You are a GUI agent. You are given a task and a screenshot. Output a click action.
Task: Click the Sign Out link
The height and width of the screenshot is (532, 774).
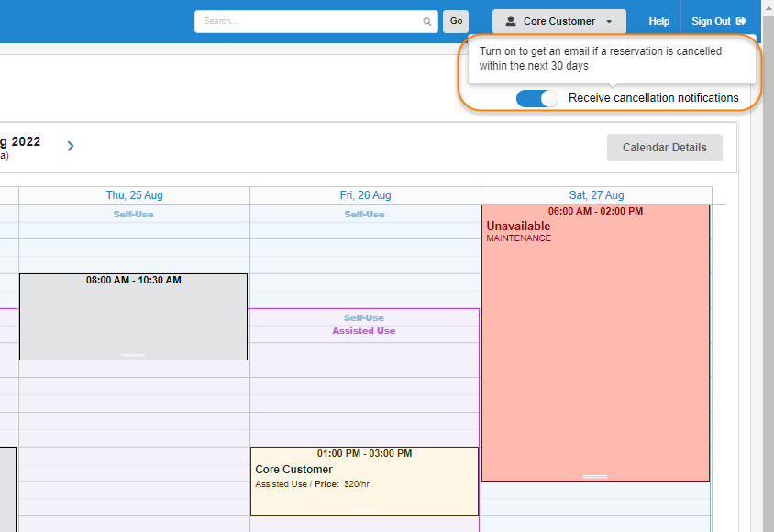(x=711, y=21)
